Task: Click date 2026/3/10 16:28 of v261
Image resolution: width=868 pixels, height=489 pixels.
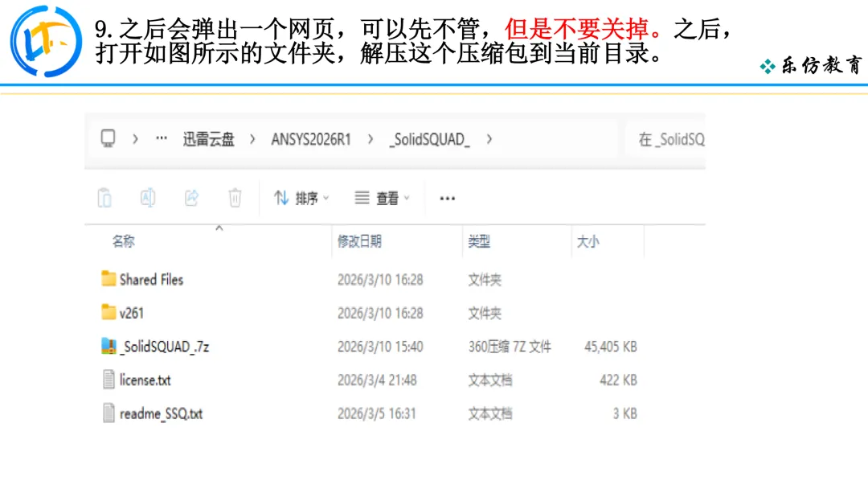Action: point(380,314)
